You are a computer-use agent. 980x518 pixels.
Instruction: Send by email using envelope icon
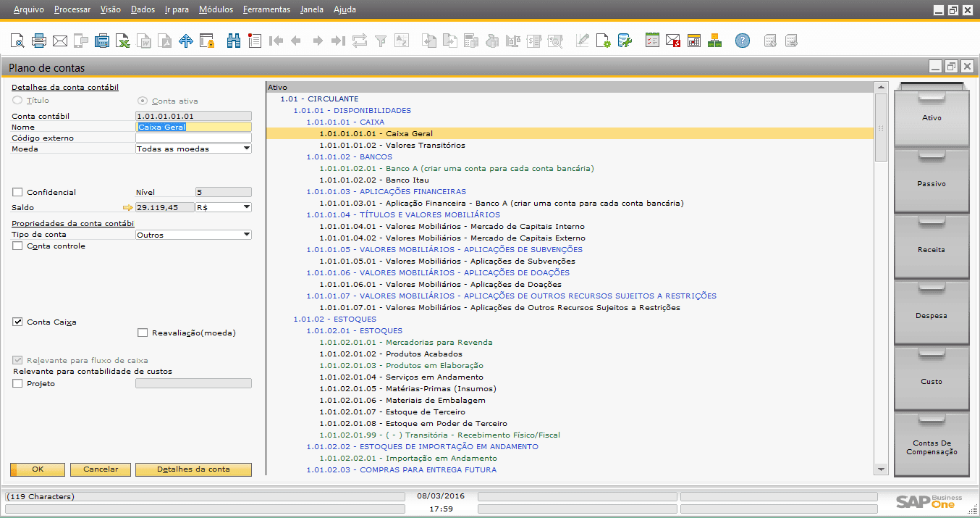coord(60,41)
